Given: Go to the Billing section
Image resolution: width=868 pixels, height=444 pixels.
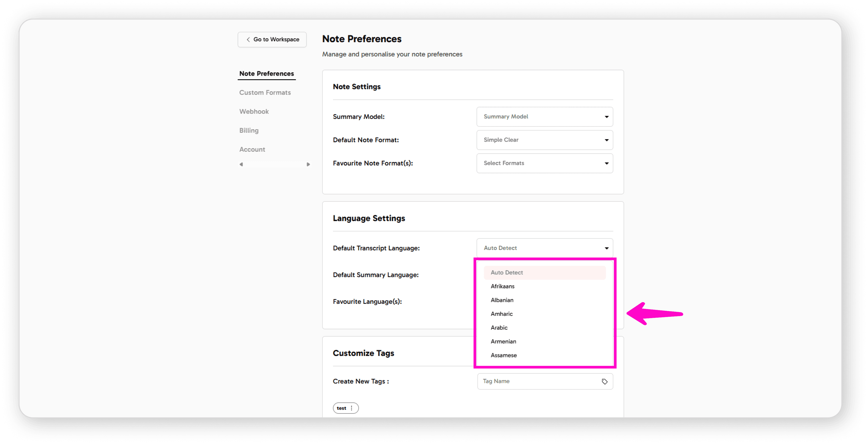Looking at the screenshot, I should point(249,130).
